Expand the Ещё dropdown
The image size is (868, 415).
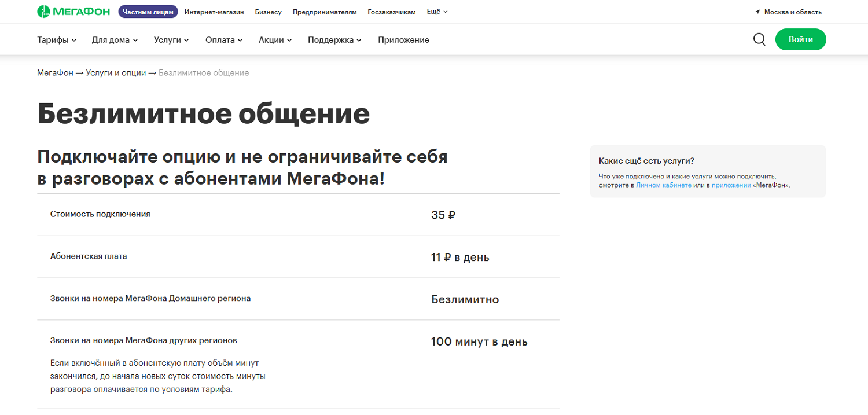coord(437,12)
